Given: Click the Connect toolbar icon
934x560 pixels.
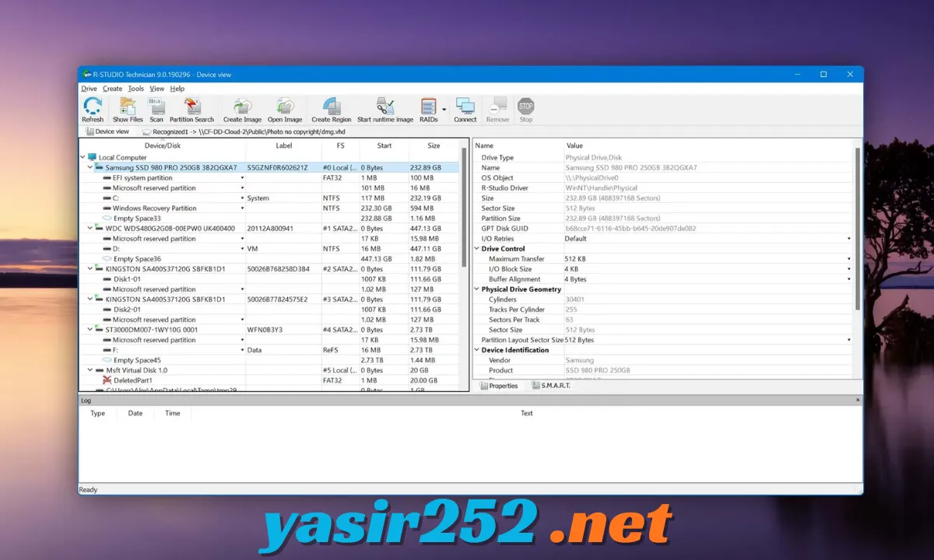Looking at the screenshot, I should [465, 106].
